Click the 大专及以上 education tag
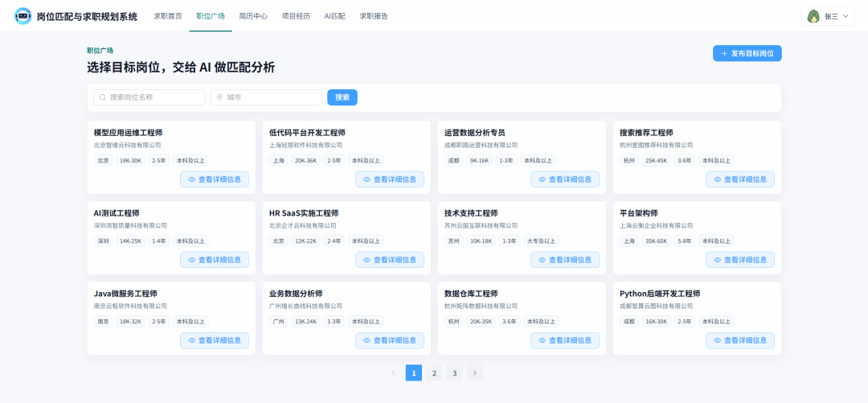 (x=541, y=241)
